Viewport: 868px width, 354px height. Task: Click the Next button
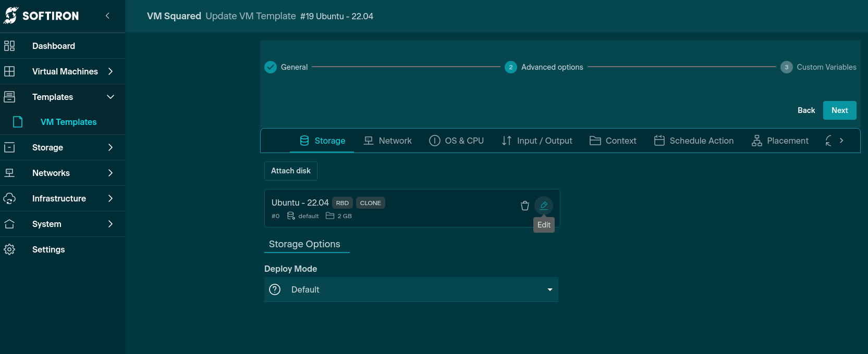tap(839, 110)
